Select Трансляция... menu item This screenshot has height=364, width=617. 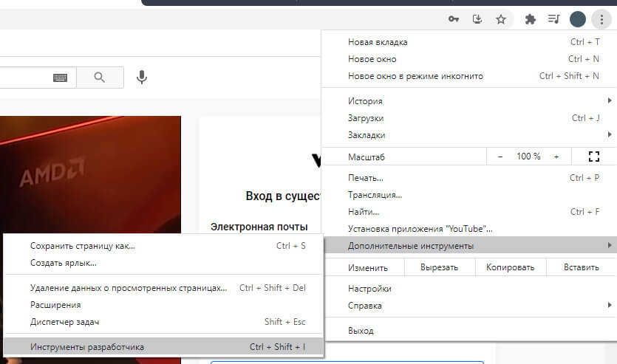coord(469,195)
